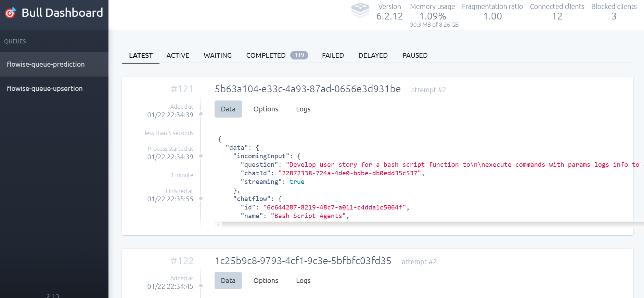
Task: Click the left arrow of JSON horizontal scrollbar
Action: (x=218, y=225)
